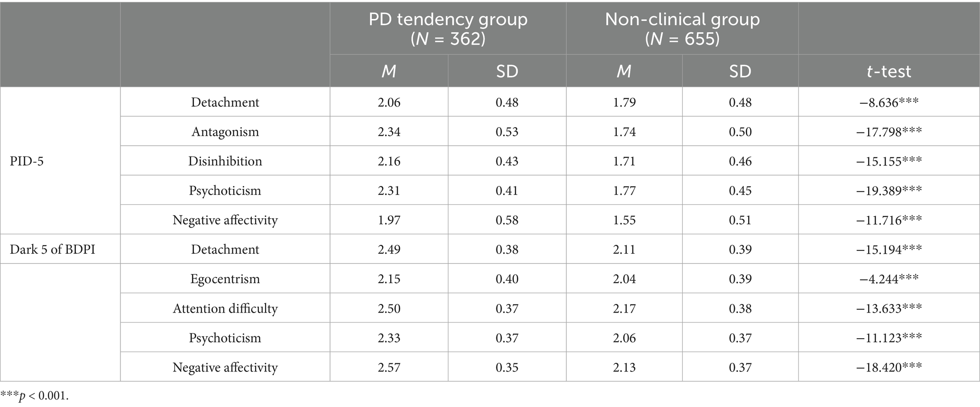Select the Disinhibition row label
The width and height of the screenshot is (980, 407).
225,161
